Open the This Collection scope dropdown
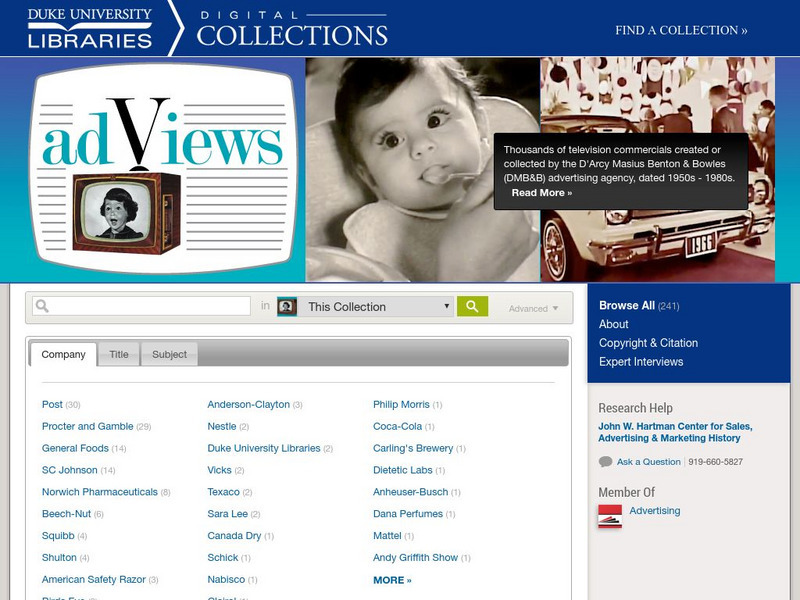 (x=365, y=307)
